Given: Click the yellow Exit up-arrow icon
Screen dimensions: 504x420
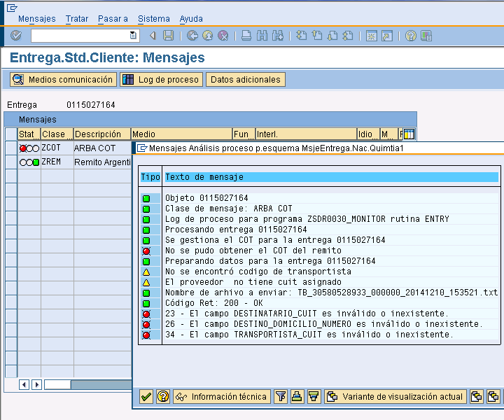Looking at the screenshot, I should pyautogui.click(x=208, y=35).
